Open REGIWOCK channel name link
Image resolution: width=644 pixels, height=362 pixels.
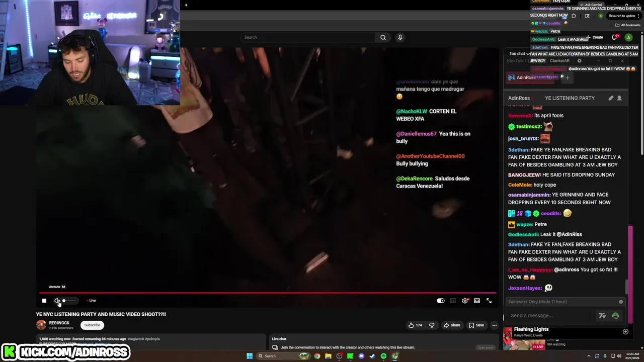[x=59, y=323]
